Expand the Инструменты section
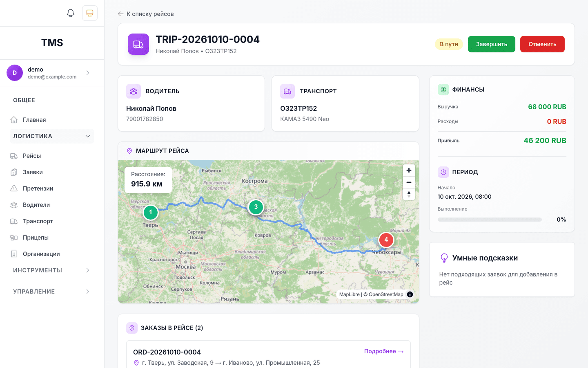 pos(52,270)
